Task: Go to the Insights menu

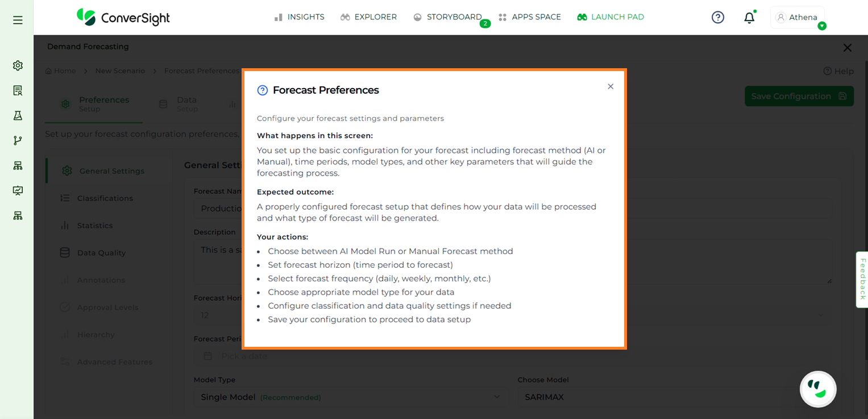Action: point(299,17)
